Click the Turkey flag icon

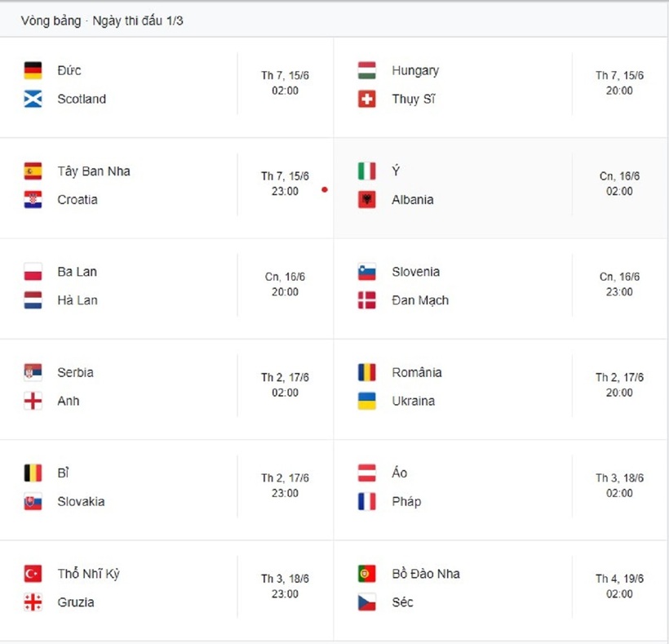[33, 574]
